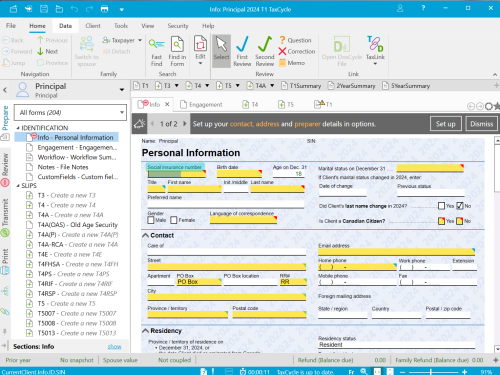Open the Transmit sidebar panel

(x=5, y=217)
